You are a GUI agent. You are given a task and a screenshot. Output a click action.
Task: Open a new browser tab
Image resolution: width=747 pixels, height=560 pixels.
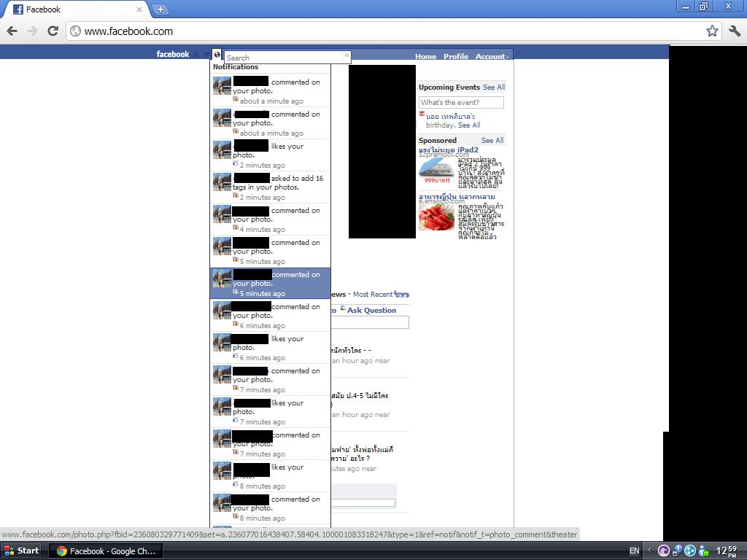pyautogui.click(x=160, y=9)
